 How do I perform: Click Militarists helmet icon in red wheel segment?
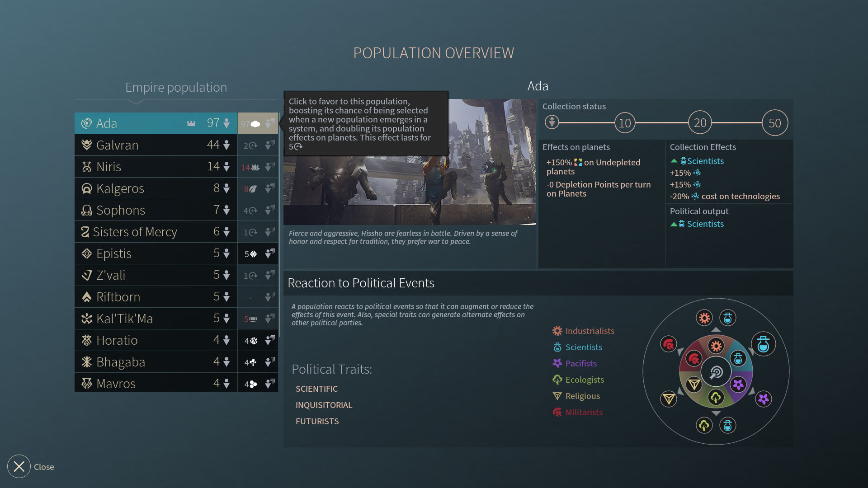coord(693,359)
